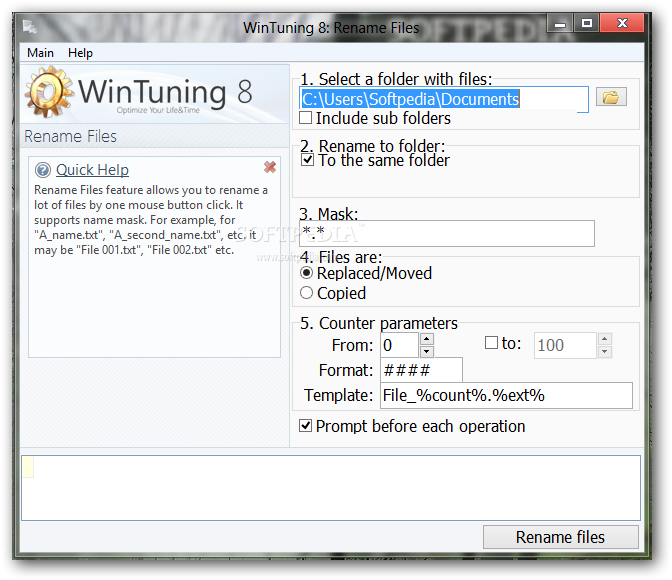Toggle Prompt before each operation
672x580 pixels.
coord(305,426)
